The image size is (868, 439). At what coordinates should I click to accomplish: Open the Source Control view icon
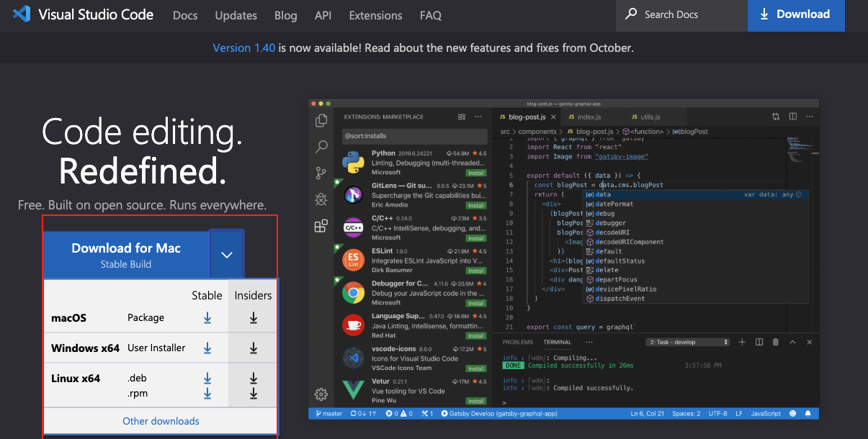point(321,173)
